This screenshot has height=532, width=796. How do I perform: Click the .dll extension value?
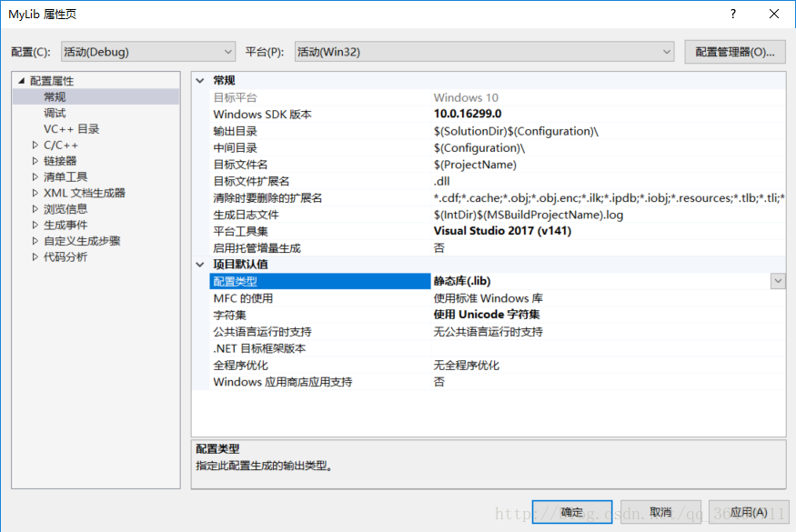[x=441, y=181]
